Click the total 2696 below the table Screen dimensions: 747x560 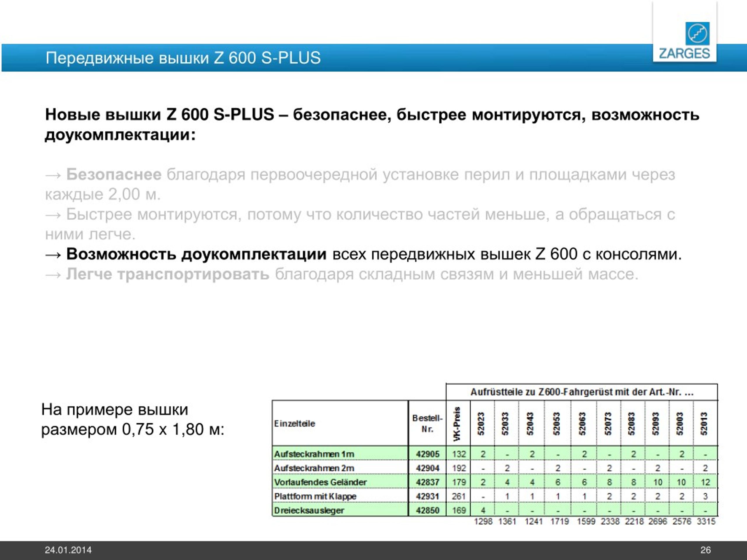pyautogui.click(x=657, y=521)
